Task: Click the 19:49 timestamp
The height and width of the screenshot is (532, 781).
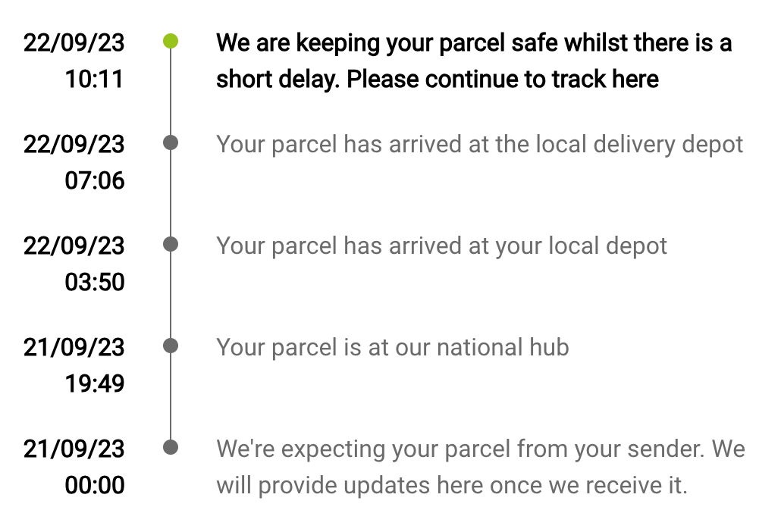Action: (94, 383)
